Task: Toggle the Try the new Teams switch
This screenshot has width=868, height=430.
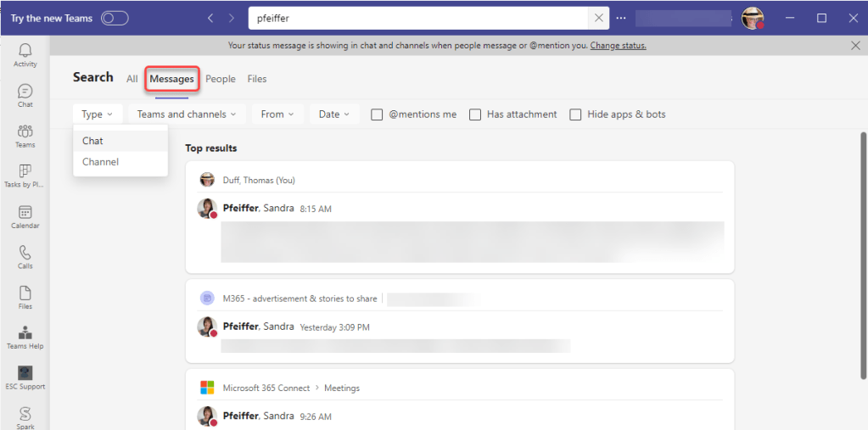Action: [115, 18]
